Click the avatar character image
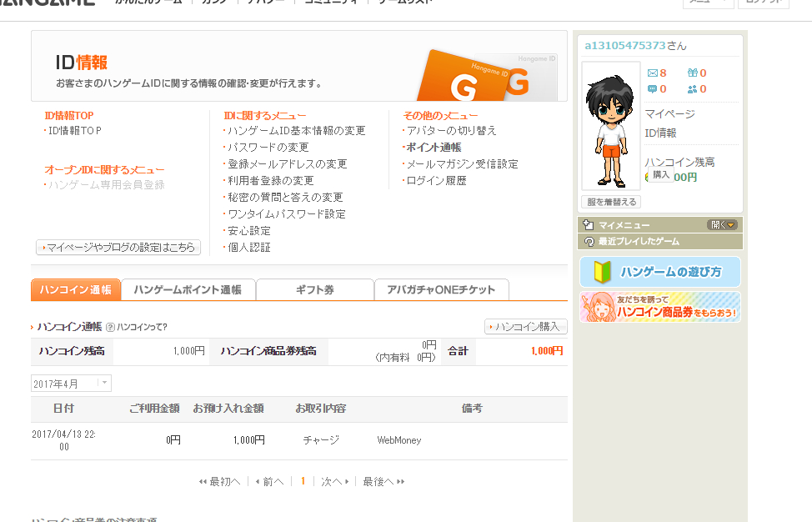Image resolution: width=812 pixels, height=522 pixels. pyautogui.click(x=611, y=127)
